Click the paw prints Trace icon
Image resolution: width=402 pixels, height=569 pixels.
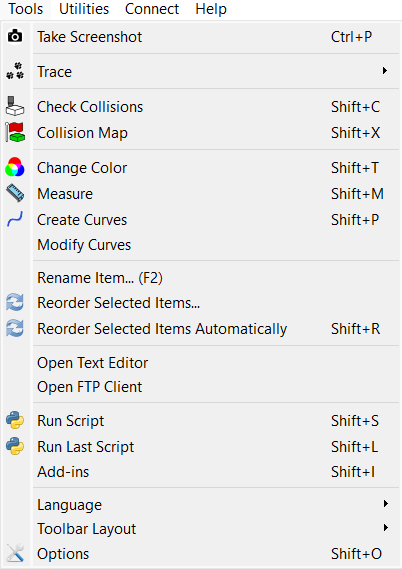coord(15,71)
